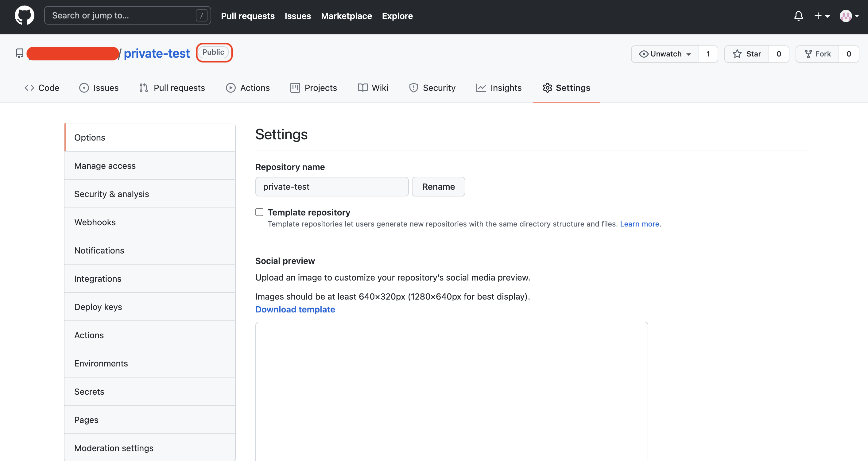Click the Actions play icon in repo tabs

(231, 87)
